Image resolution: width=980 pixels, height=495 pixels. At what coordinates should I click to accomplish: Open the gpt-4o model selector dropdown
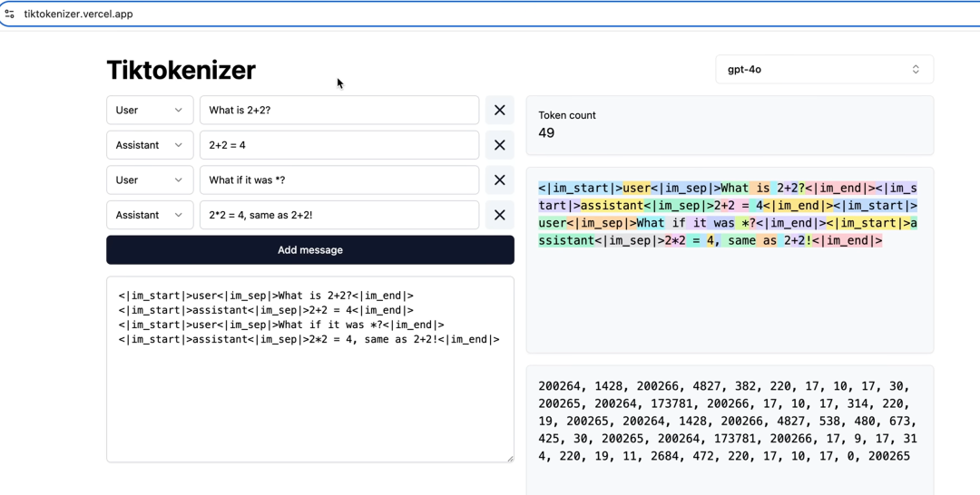(x=824, y=69)
